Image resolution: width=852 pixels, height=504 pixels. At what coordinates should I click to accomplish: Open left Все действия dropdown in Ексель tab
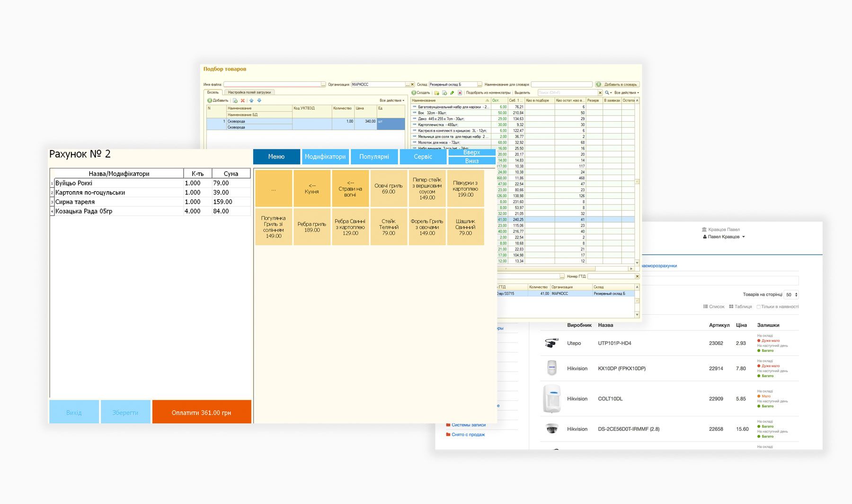tap(392, 100)
